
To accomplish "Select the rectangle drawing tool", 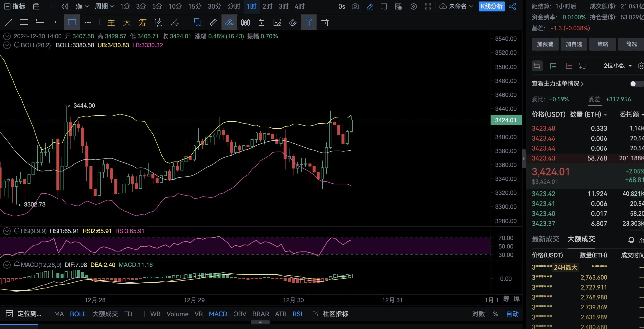I will click(72, 23).
